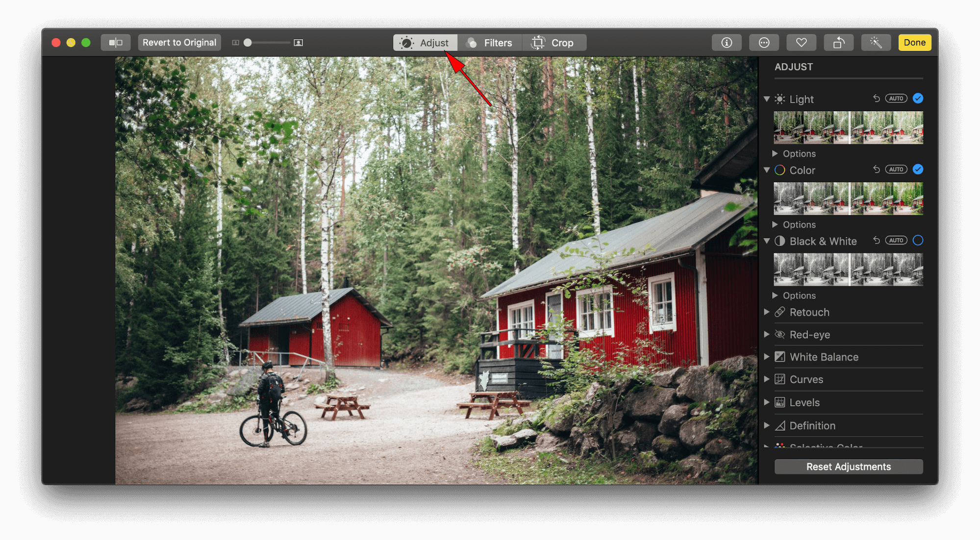
Task: Click Revert to Original
Action: (179, 43)
